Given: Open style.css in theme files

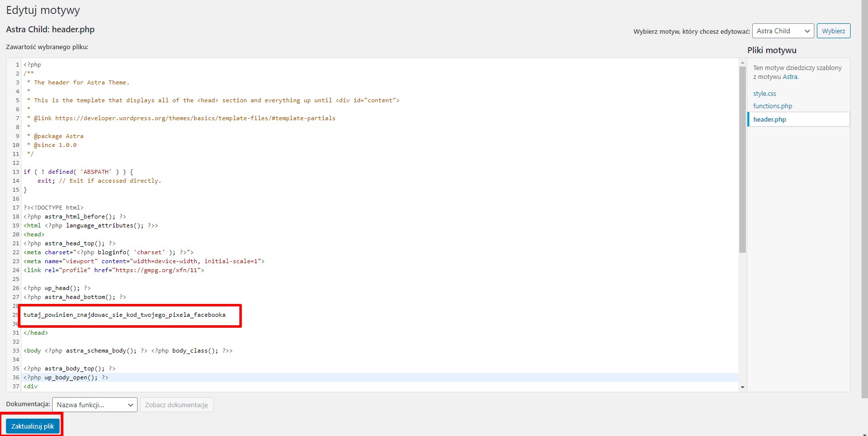Looking at the screenshot, I should pos(765,93).
